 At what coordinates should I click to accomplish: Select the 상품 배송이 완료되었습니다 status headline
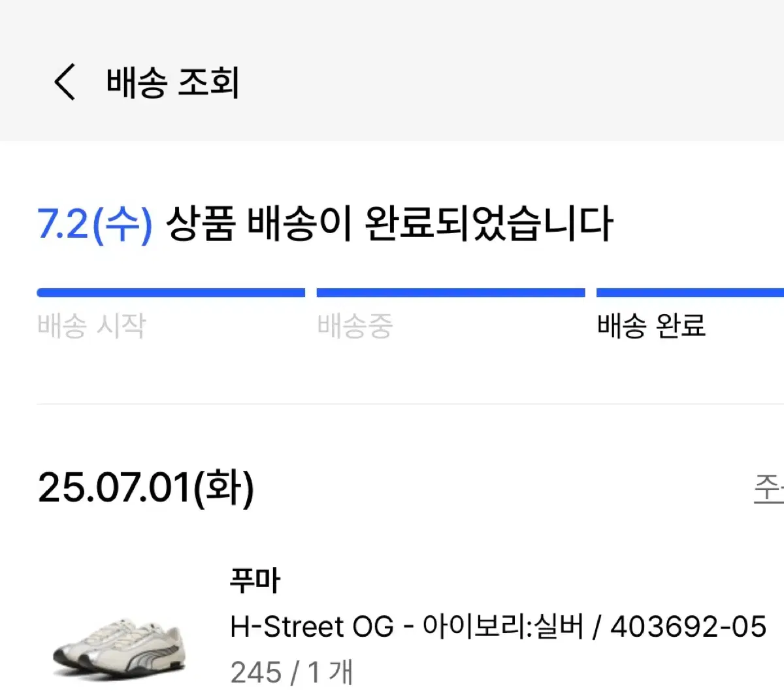[389, 224]
